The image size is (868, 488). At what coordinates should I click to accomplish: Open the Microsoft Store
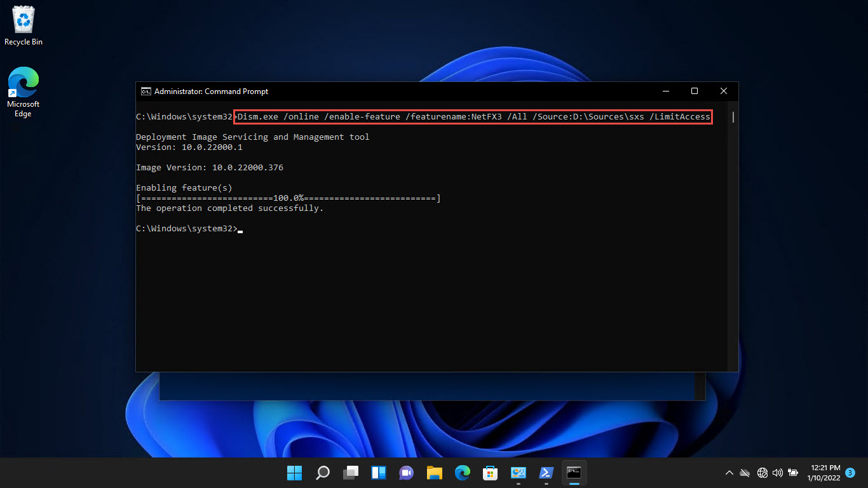(x=490, y=473)
